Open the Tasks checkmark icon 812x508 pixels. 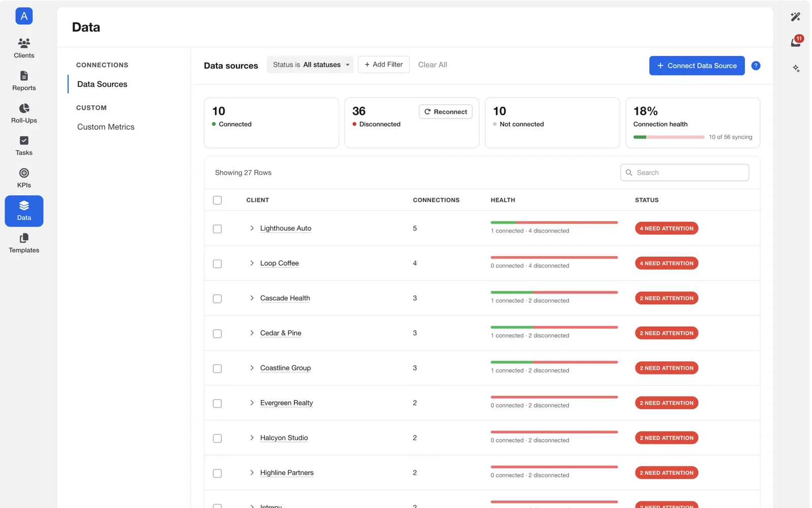click(x=24, y=141)
